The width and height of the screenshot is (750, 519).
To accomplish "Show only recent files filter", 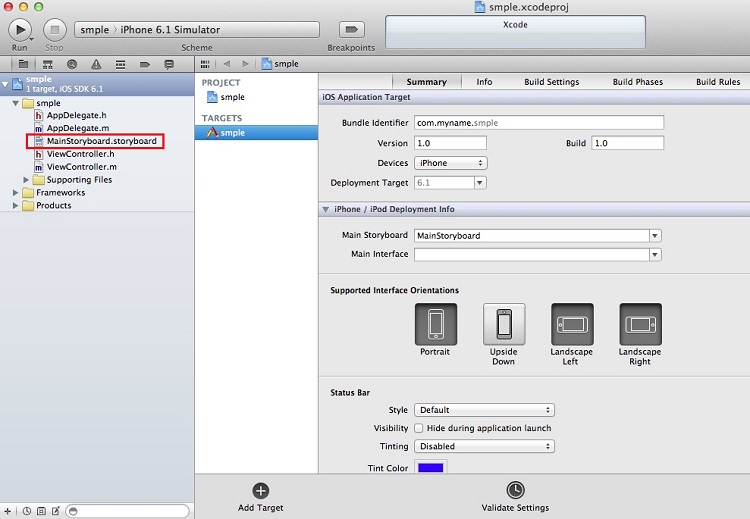I will tap(27, 511).
